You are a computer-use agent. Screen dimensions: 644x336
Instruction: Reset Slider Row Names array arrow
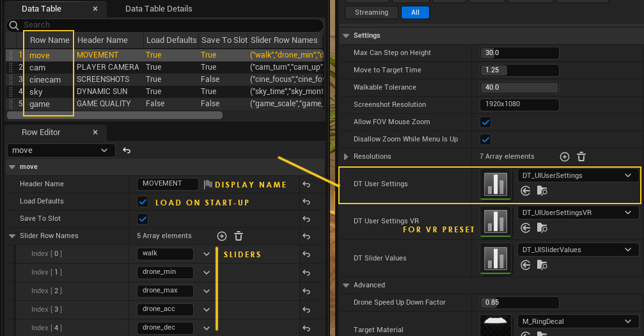[306, 236]
